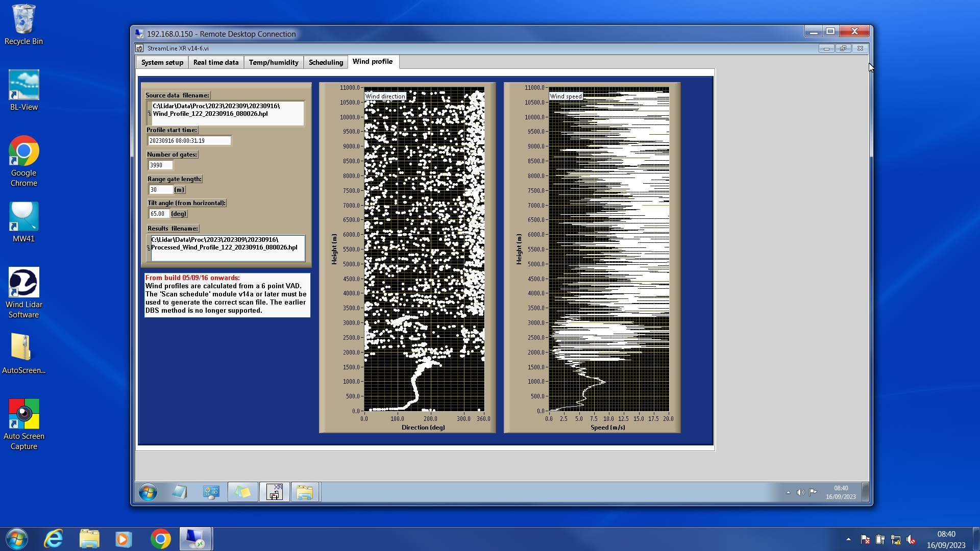This screenshot has width=980, height=551.
Task: Open Internet Explorer from host taskbar
Action: coord(54,539)
